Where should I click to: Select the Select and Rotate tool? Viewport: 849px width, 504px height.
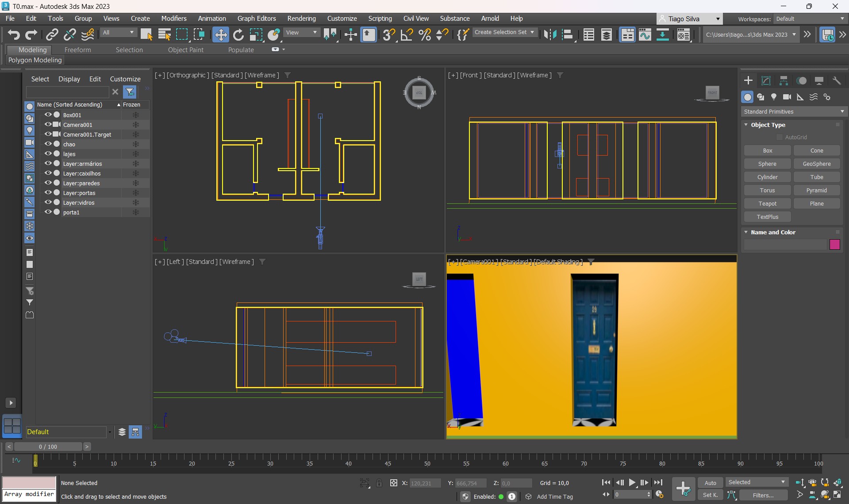[x=238, y=34]
